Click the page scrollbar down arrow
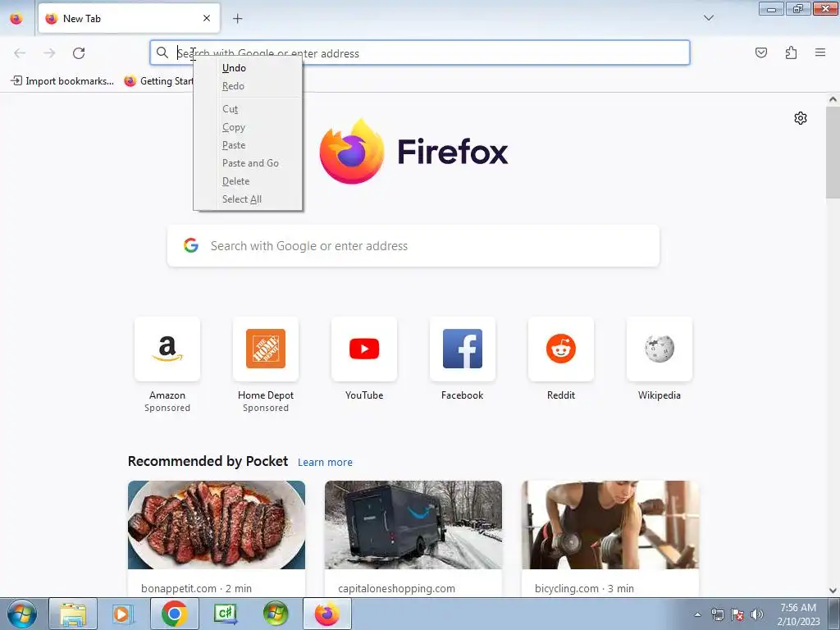 pos(833,591)
